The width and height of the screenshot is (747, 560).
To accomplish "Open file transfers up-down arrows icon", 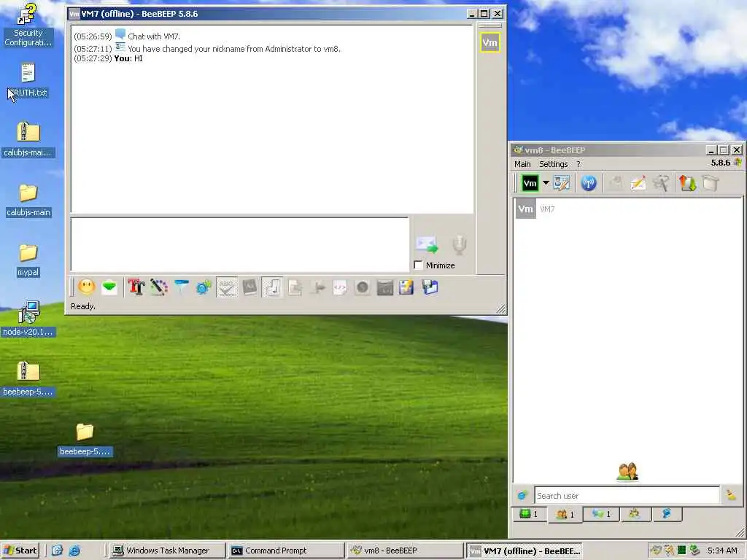I will click(x=687, y=183).
